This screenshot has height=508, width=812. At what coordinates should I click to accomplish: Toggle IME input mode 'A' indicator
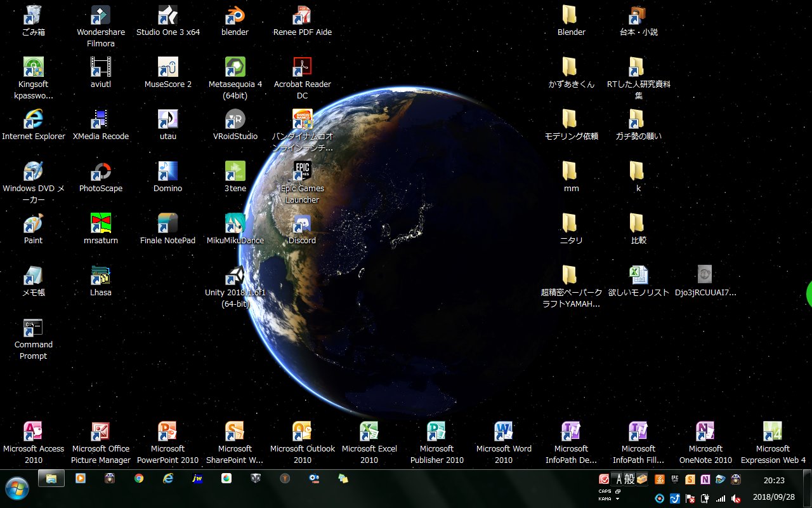coord(619,479)
